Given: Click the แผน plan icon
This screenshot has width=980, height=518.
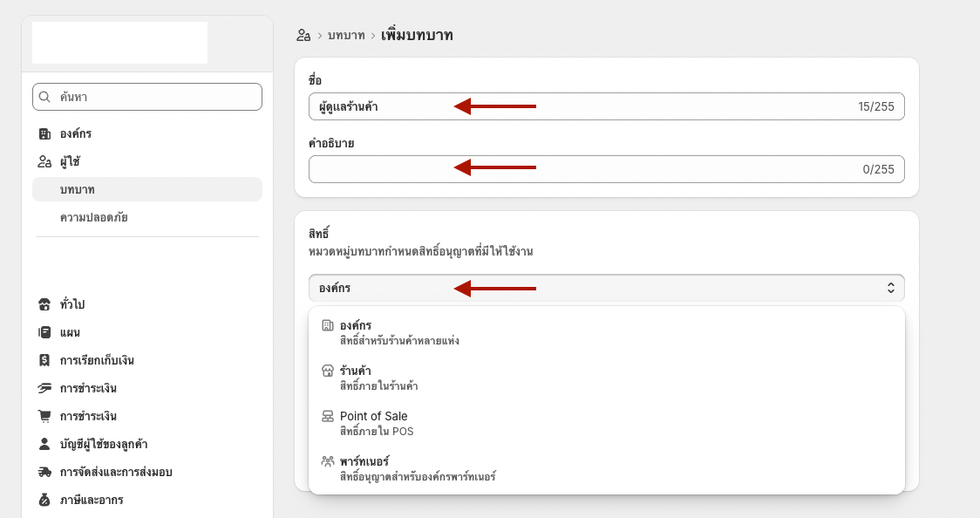Looking at the screenshot, I should pyautogui.click(x=44, y=332).
